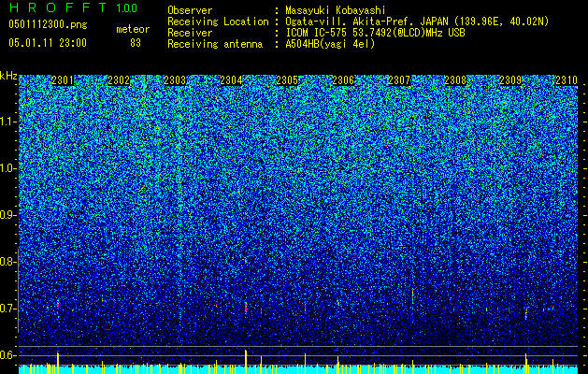Click the 2304 time marker
Screen dimensions: 588x374
point(231,80)
